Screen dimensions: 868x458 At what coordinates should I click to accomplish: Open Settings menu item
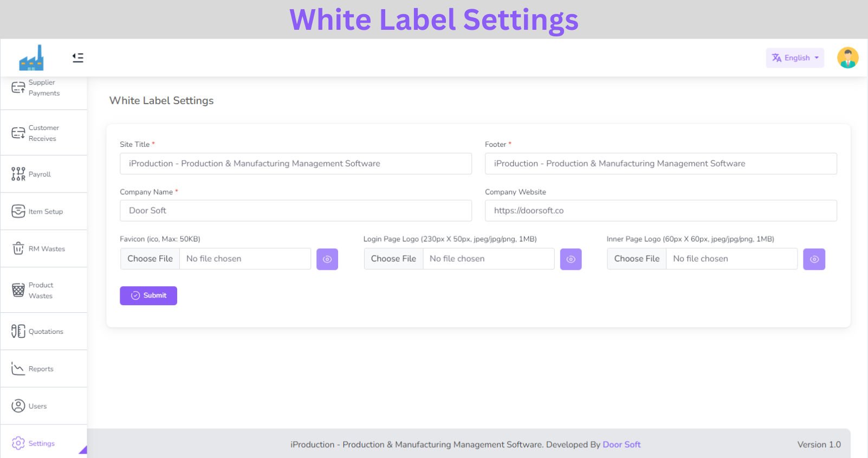point(44,443)
